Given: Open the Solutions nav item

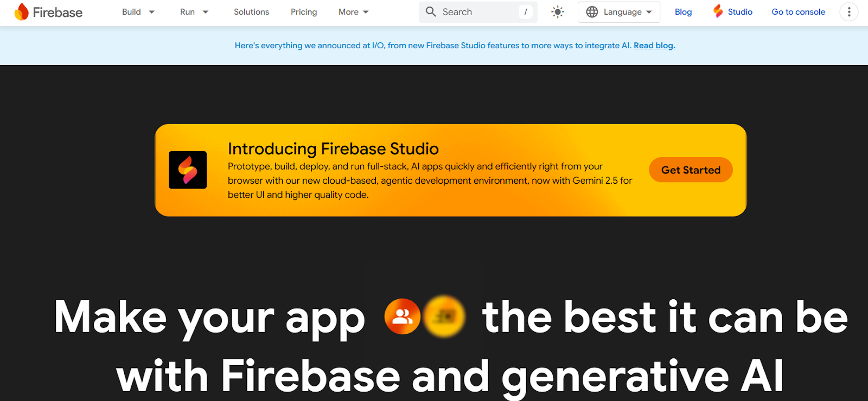Looking at the screenshot, I should click(251, 11).
